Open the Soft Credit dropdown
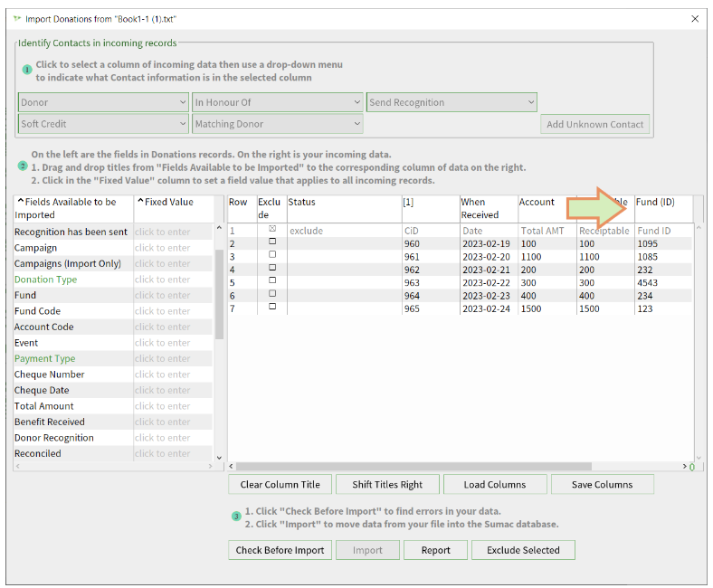 103,124
